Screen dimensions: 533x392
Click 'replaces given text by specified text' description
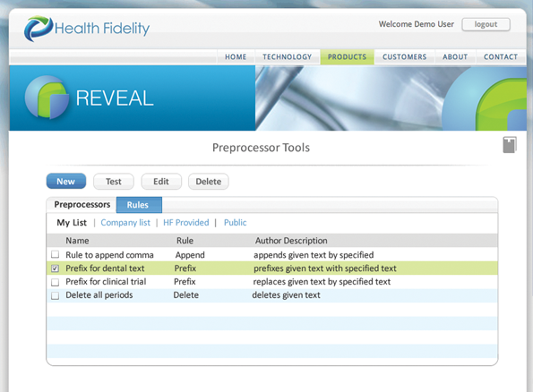[322, 282]
